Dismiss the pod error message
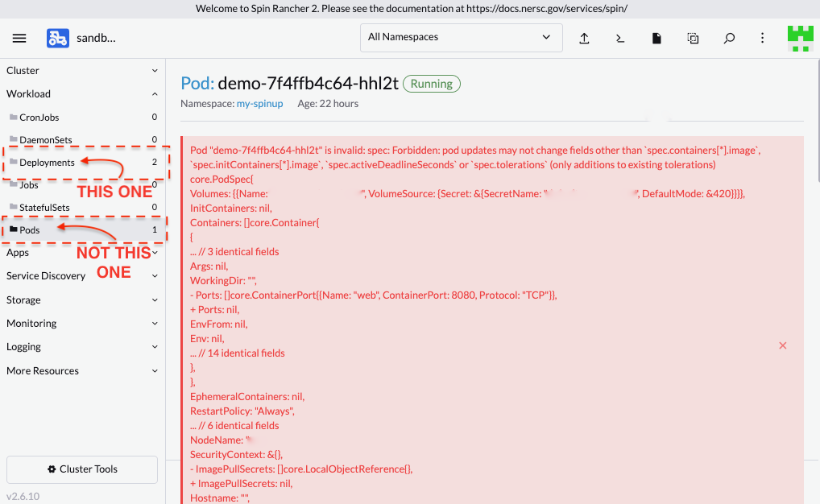 point(782,345)
